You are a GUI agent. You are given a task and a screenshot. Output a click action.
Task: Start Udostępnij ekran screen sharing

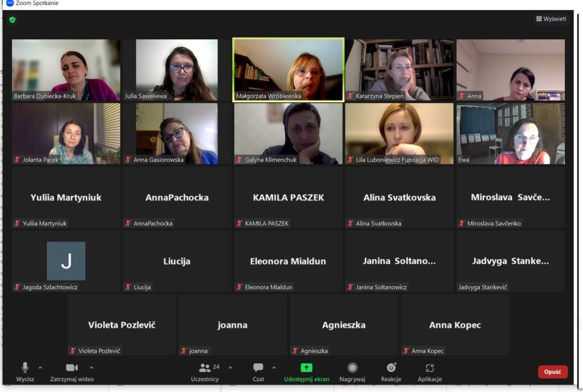click(306, 372)
